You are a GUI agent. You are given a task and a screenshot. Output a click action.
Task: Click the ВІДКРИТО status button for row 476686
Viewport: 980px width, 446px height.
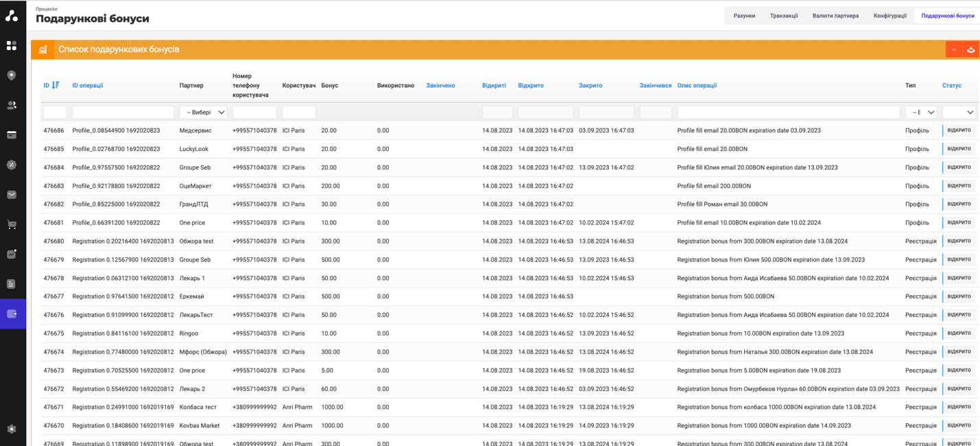[x=959, y=130]
